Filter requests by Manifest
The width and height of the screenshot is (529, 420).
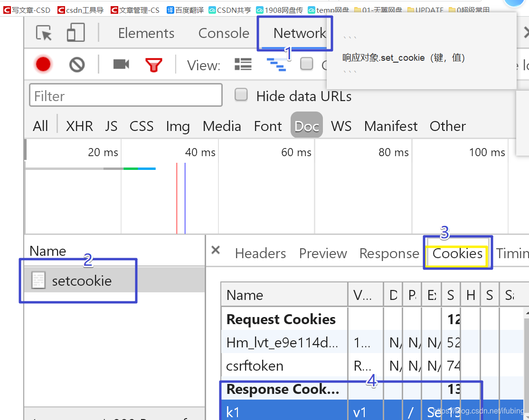click(391, 126)
